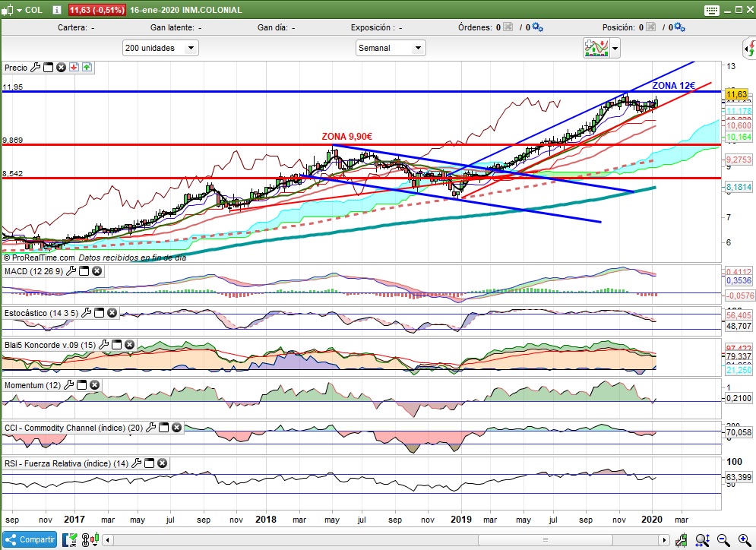Expand the add-indicator chart icon dropdown arrow
The image size is (756, 550).
pos(615,49)
